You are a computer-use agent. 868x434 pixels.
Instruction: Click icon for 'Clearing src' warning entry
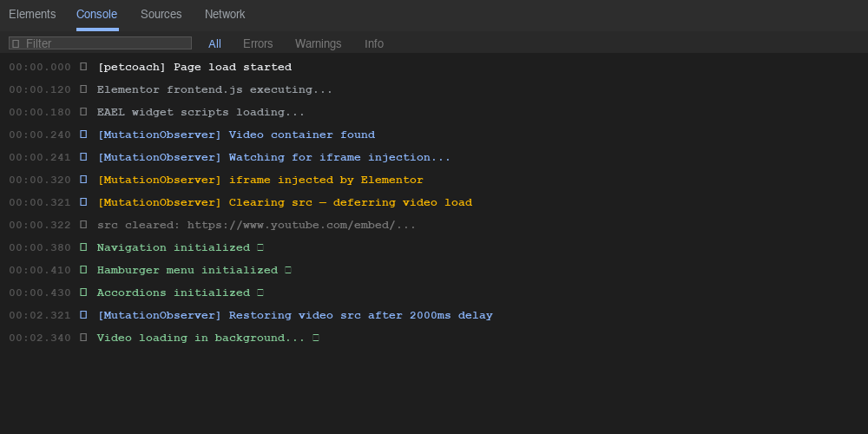tap(83, 202)
